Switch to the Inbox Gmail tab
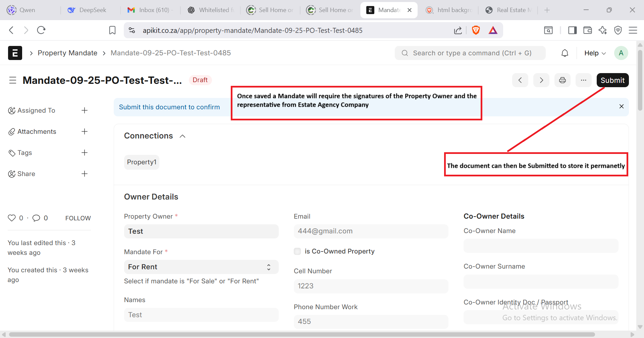 (x=150, y=10)
